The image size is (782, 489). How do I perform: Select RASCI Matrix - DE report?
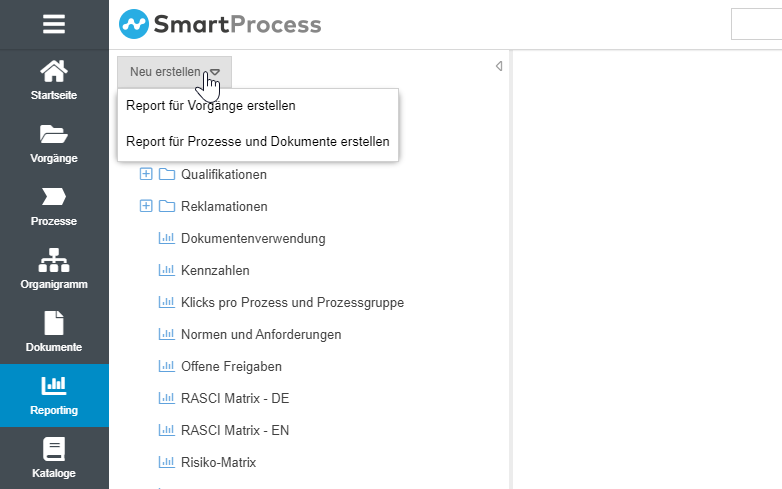(x=234, y=399)
